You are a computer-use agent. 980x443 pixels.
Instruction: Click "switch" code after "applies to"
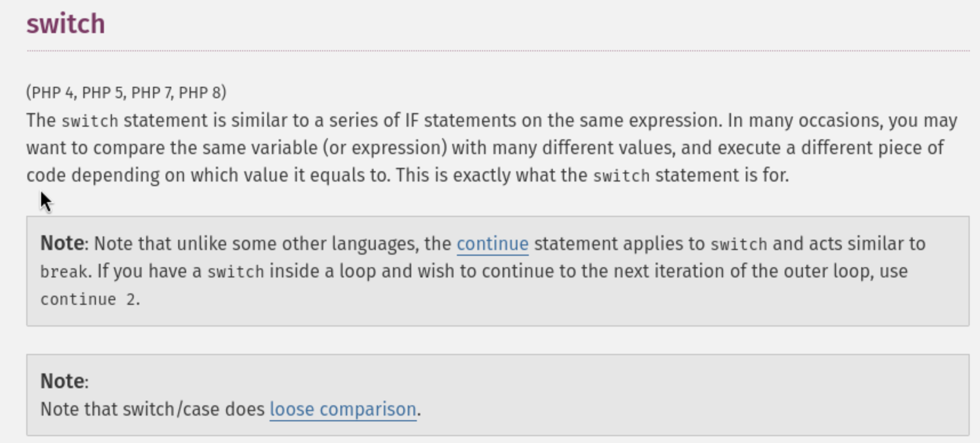pyautogui.click(x=738, y=244)
